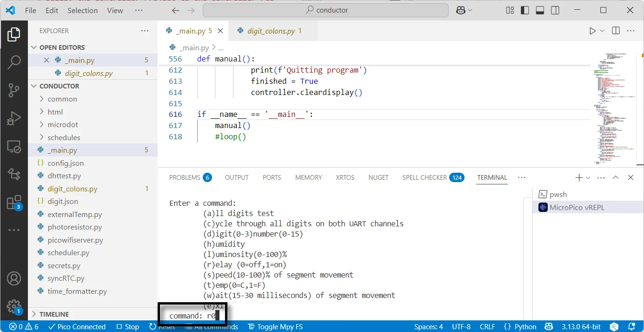The height and width of the screenshot is (332, 644).
Task: Show more panel tabs ellipsis
Action: 521,177
